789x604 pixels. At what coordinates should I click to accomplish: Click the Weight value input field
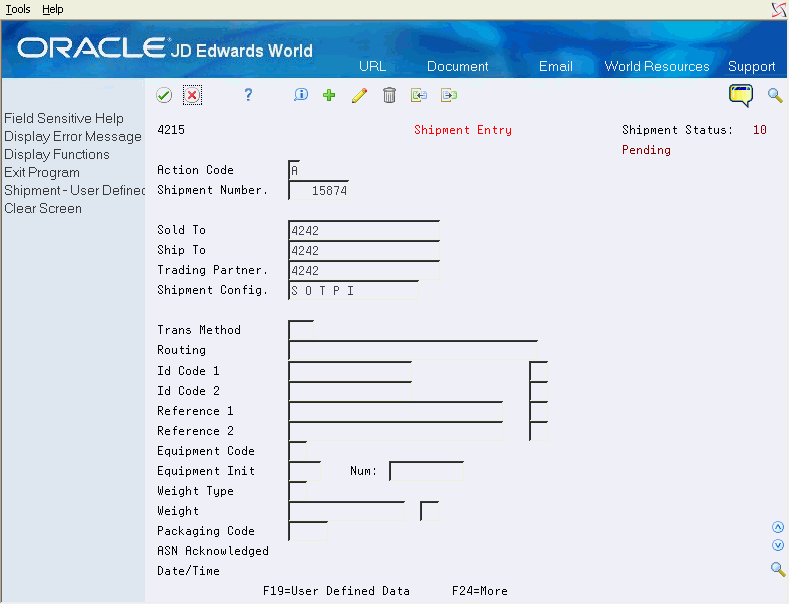click(x=347, y=511)
